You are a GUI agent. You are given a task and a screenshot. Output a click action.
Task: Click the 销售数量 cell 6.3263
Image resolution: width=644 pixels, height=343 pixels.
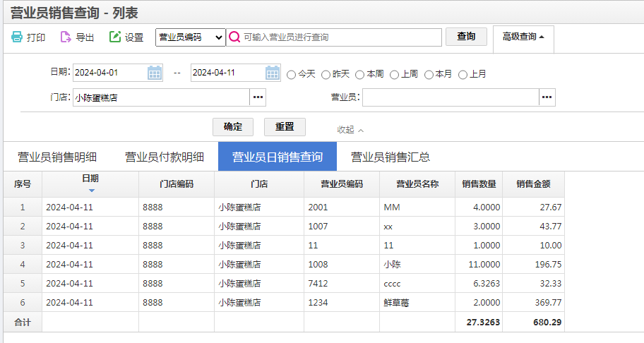click(479, 284)
